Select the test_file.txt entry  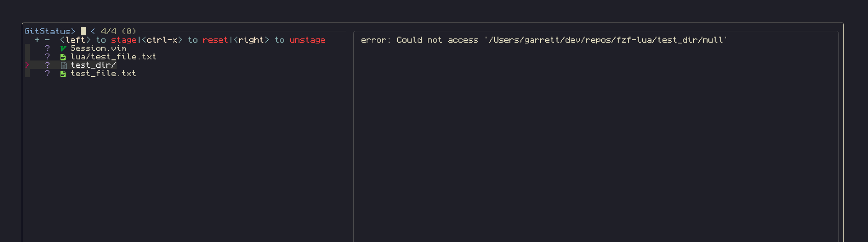coord(103,74)
